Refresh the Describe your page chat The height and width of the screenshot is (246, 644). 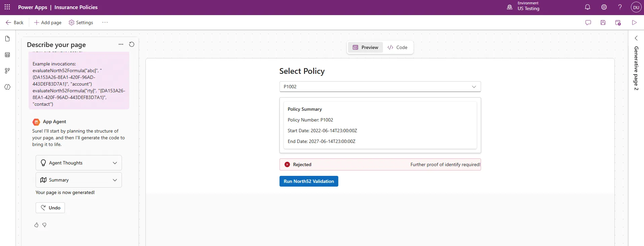132,44
